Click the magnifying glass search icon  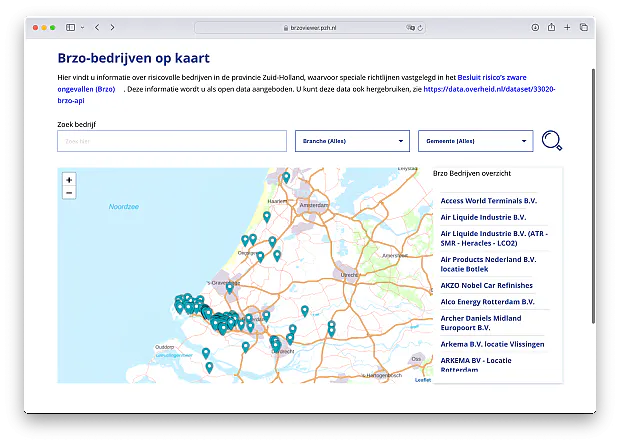click(552, 140)
